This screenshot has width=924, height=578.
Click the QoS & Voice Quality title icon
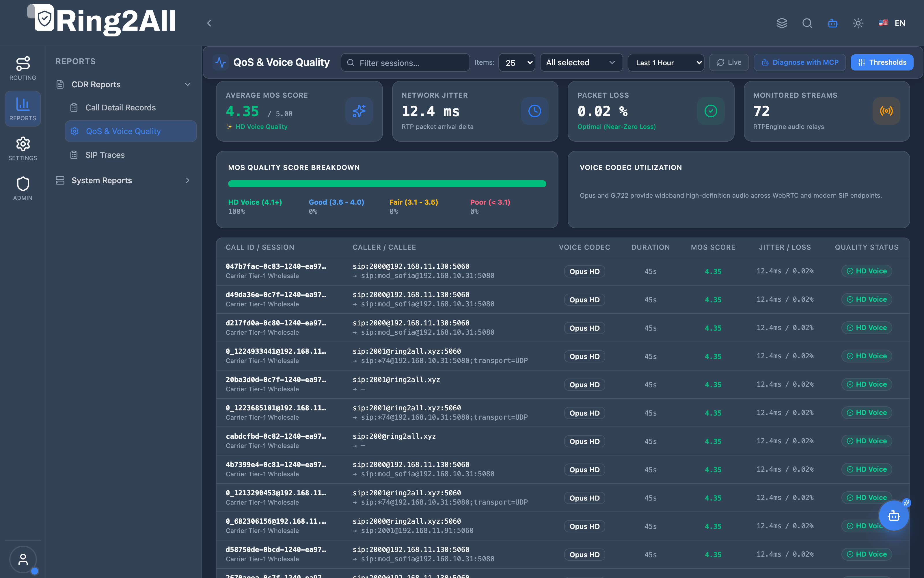pos(221,62)
